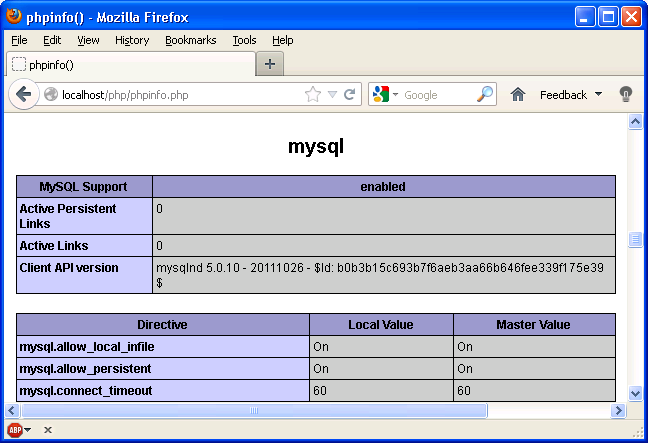
Task: Click the vertical scrollbar thumb
Action: click(x=635, y=239)
